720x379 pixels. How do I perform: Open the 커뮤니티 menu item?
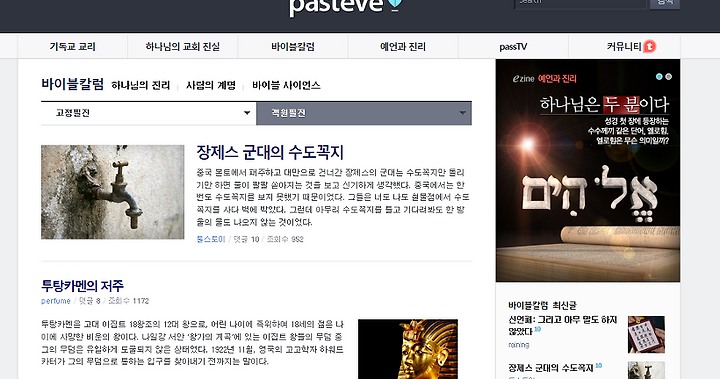(x=624, y=46)
